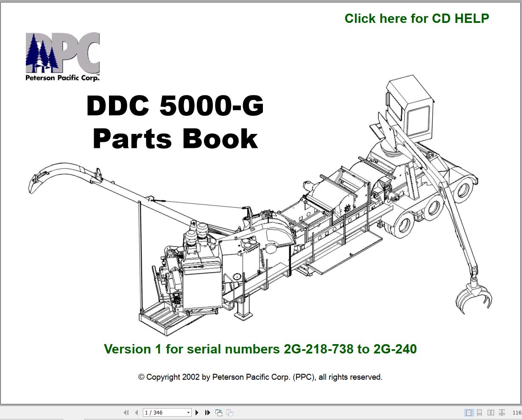Go back to the previous view
This screenshot has width=522, height=420.
coord(219,412)
